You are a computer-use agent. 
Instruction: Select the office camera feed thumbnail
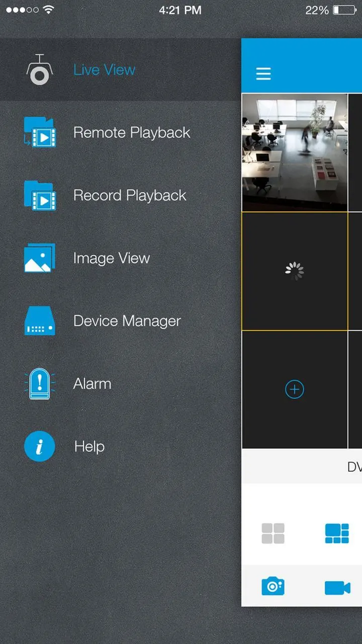(x=295, y=152)
